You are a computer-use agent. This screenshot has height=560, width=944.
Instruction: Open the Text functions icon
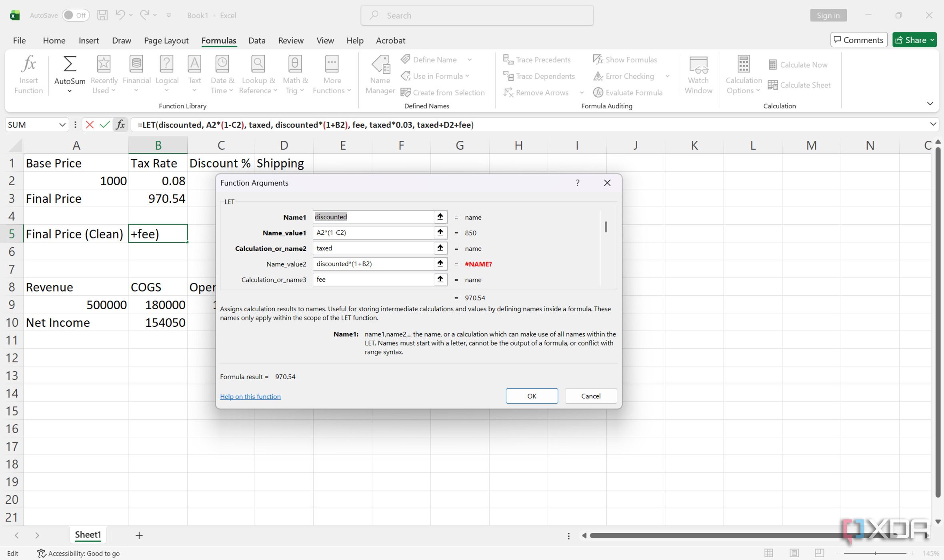click(x=194, y=64)
